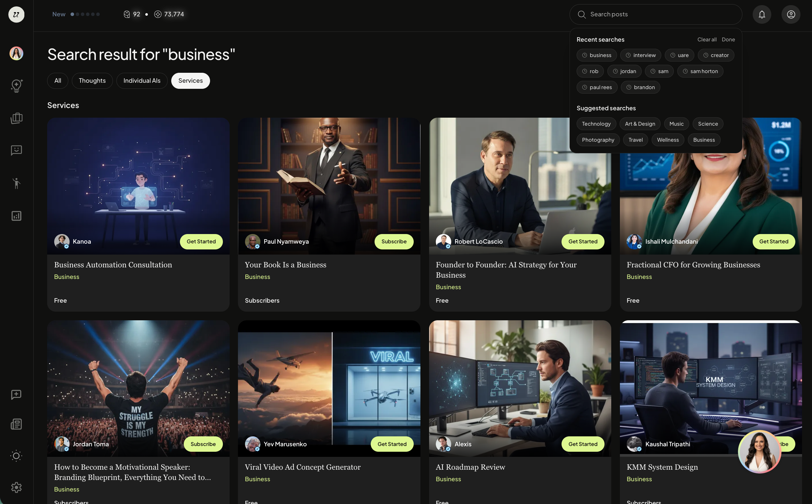Viewport: 812px width, 504px height.
Task: Open the smiley chat icon in the sidebar
Action: click(x=16, y=150)
